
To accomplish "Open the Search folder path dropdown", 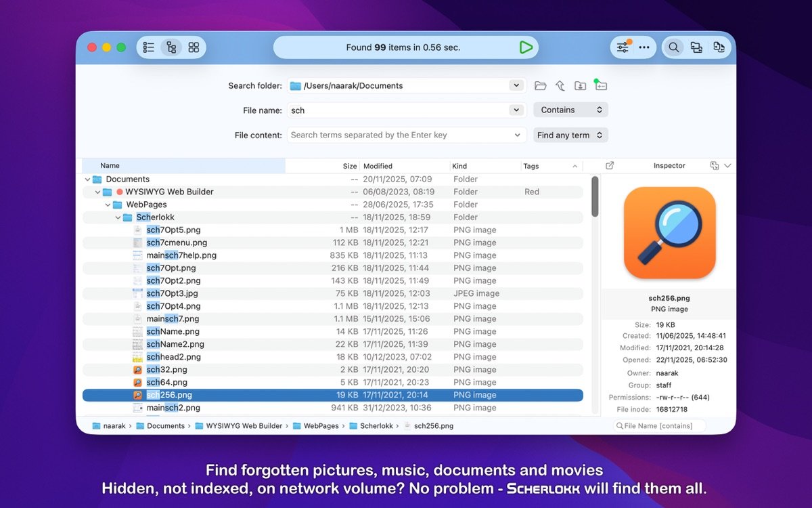I will coord(516,86).
